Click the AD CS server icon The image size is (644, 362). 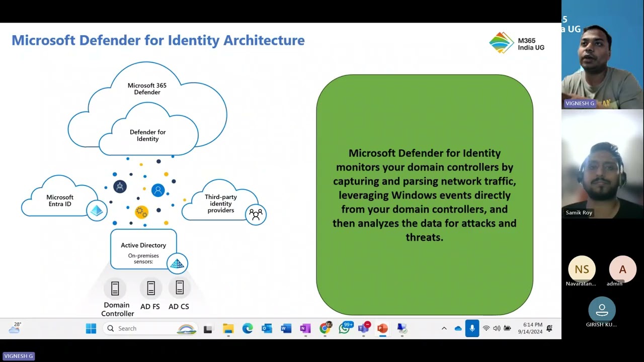click(x=179, y=288)
